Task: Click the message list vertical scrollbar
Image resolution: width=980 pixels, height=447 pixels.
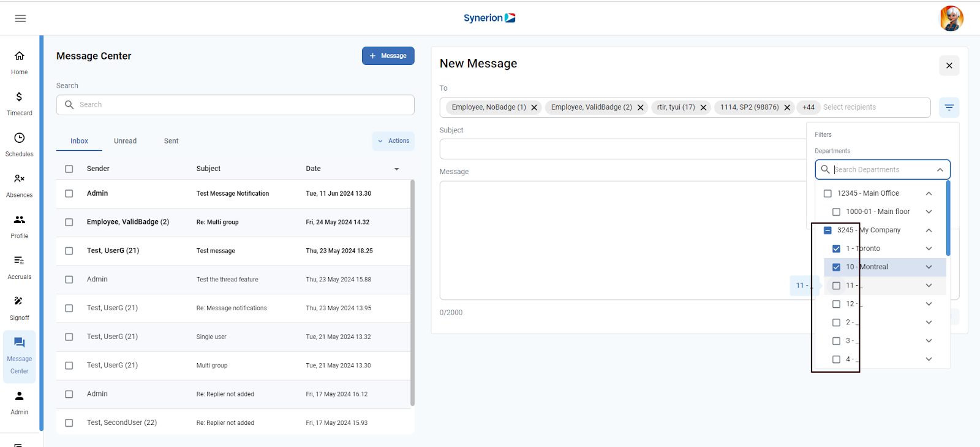Action: click(412, 292)
